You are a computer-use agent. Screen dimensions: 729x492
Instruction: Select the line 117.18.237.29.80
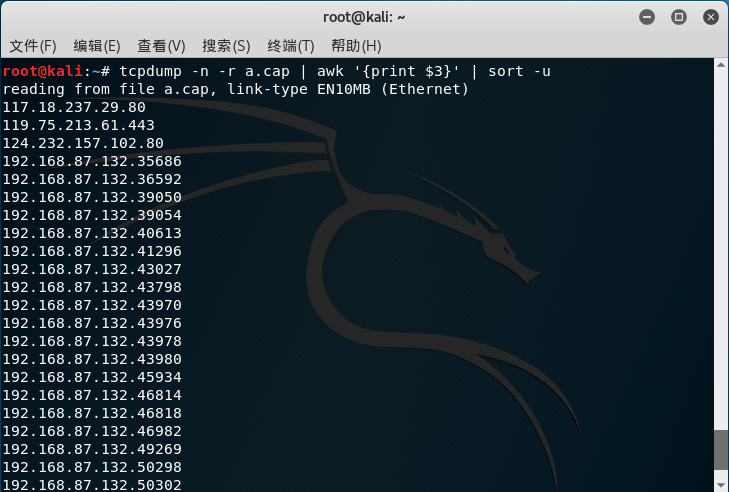74,107
